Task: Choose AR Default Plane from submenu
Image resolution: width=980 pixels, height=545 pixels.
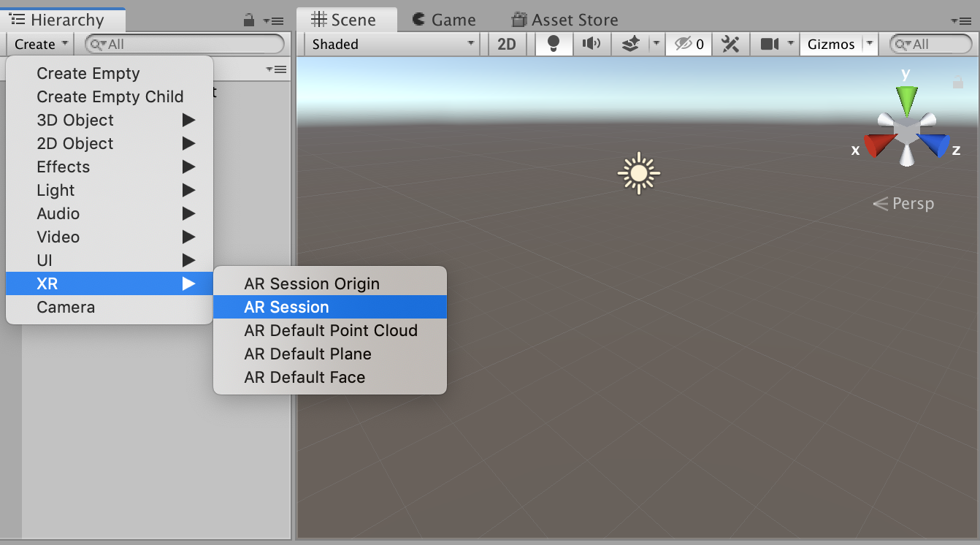Action: pos(330,354)
